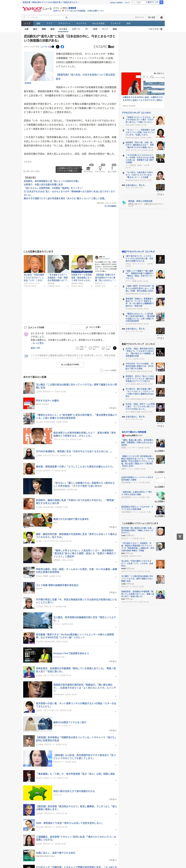Viewport: 186px width, 868px height.
Task: React with わかりやすい lightbulb icon
Action: point(100,169)
